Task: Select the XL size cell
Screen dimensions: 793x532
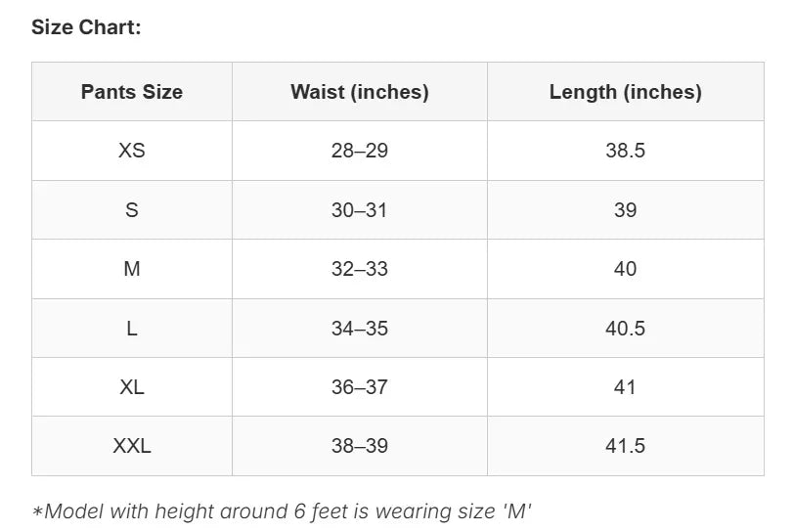Action: tap(132, 387)
